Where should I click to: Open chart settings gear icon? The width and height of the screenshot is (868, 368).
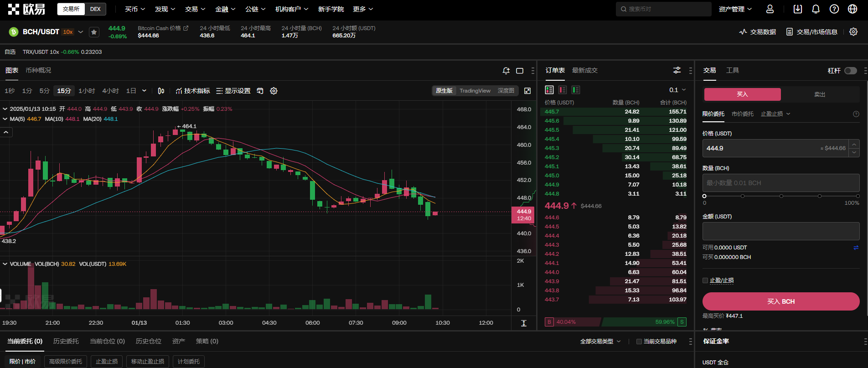pyautogui.click(x=274, y=91)
